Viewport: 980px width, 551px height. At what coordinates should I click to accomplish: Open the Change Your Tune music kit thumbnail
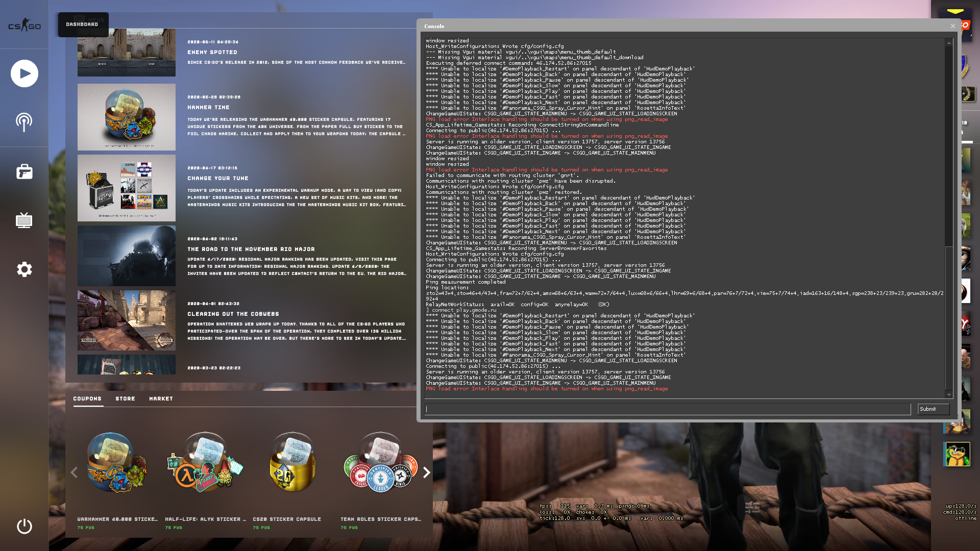coord(127,188)
